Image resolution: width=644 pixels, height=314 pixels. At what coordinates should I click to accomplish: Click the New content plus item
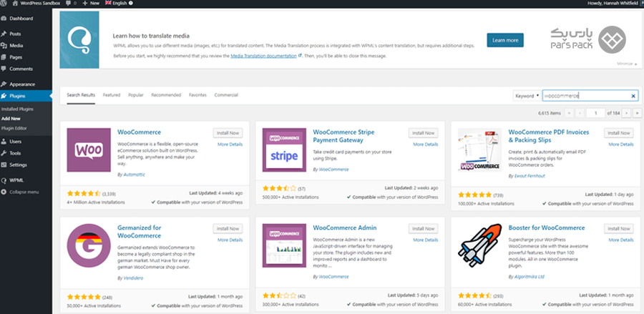point(91,3)
